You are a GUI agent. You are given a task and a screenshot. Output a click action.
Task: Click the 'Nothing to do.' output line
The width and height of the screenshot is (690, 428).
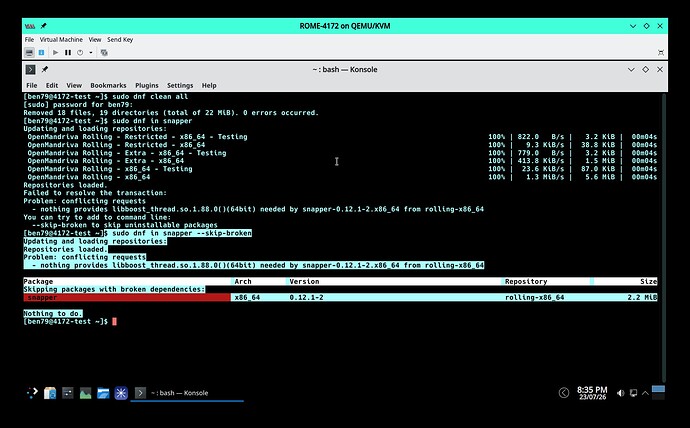pyautogui.click(x=53, y=314)
